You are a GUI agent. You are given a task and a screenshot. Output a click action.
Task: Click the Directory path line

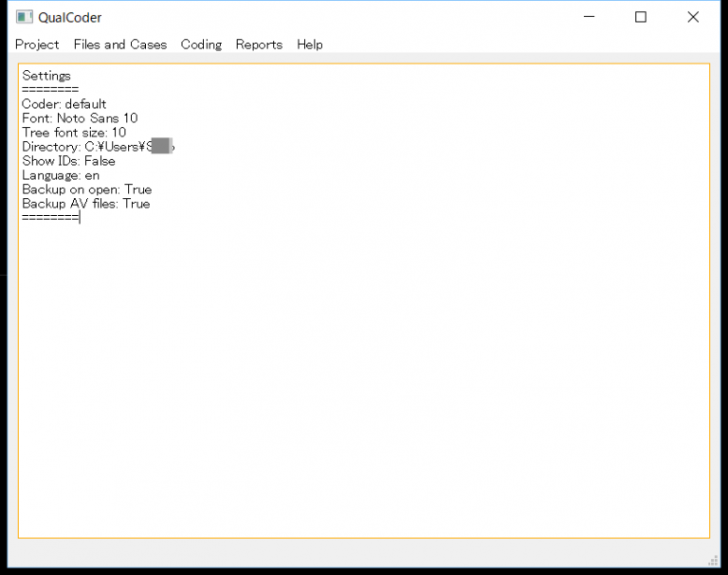click(x=95, y=147)
